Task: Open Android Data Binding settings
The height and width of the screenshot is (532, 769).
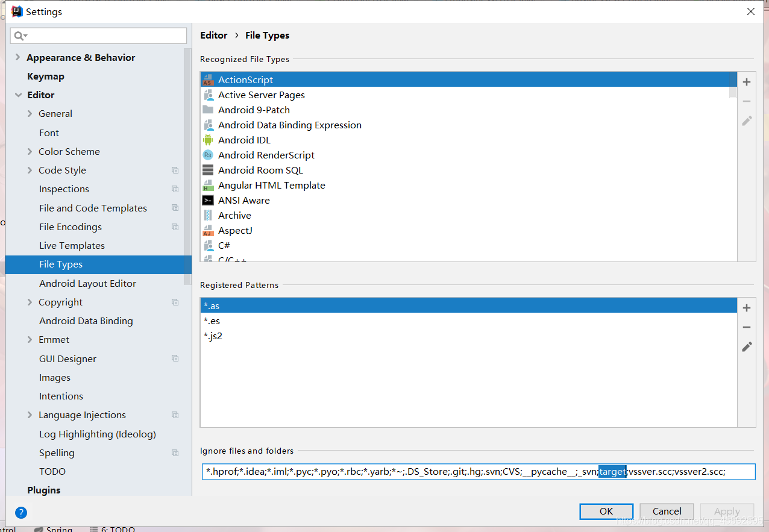Action: [86, 321]
